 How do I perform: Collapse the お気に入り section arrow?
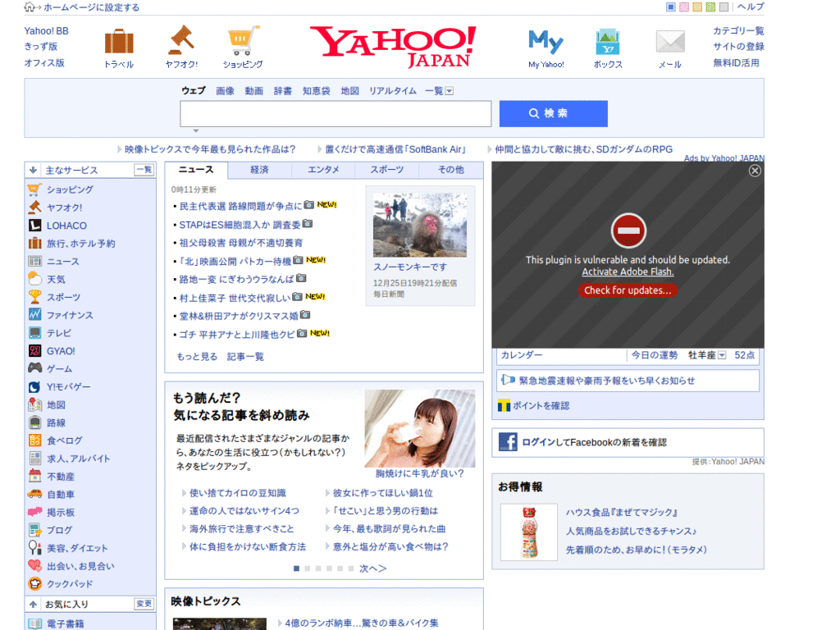point(33,605)
